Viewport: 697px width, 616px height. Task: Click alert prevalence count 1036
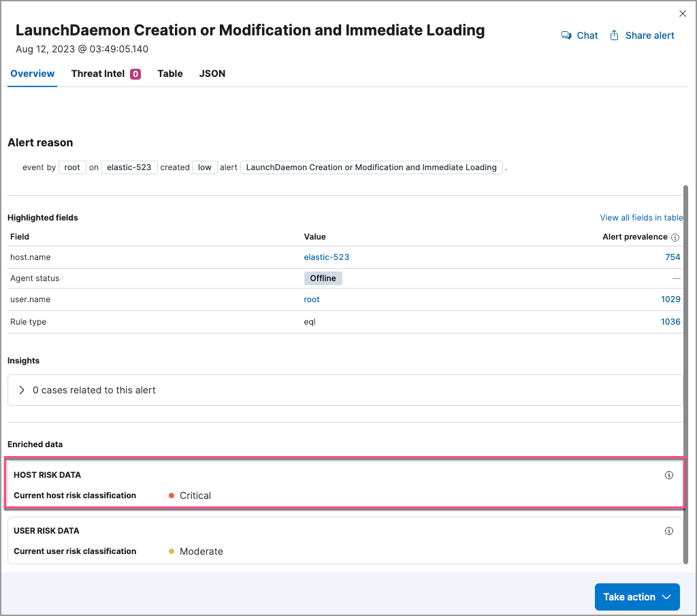tap(670, 322)
